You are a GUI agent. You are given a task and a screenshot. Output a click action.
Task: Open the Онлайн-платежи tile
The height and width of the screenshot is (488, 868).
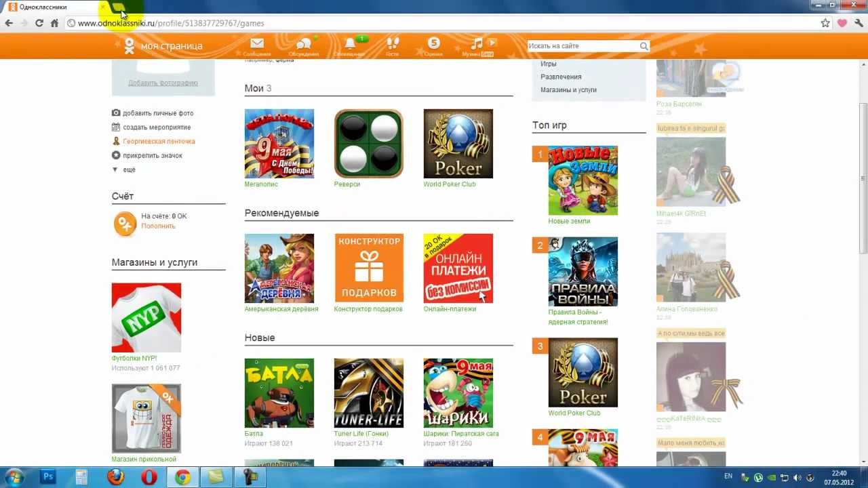point(458,268)
